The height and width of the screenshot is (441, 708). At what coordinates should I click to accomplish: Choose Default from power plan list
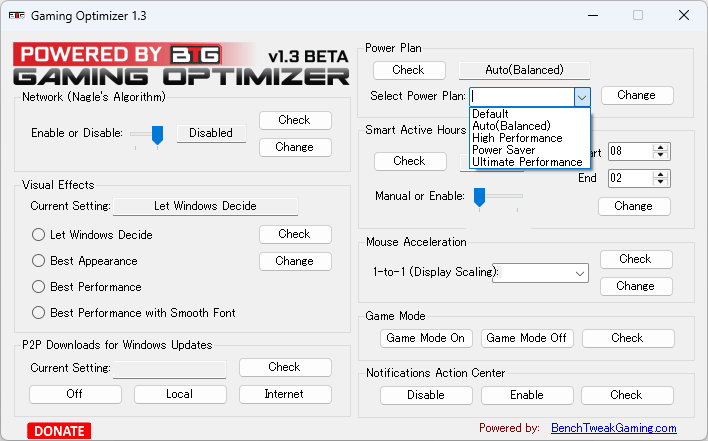(x=530, y=114)
